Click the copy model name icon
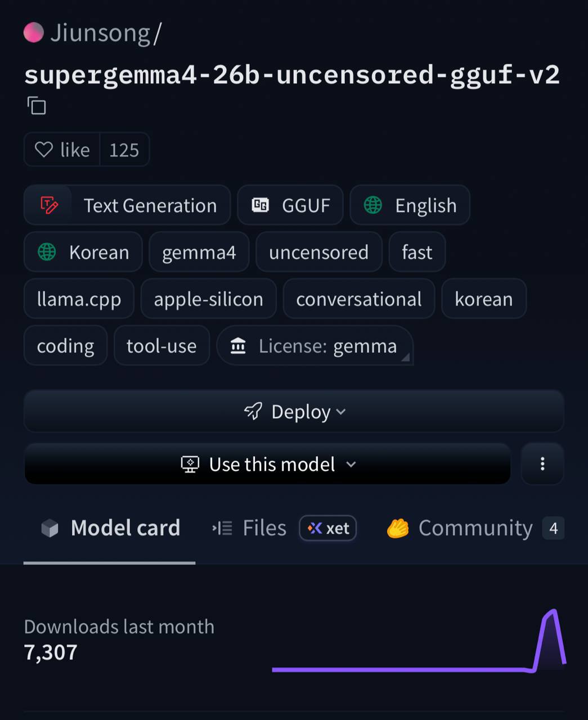The image size is (588, 720). tap(37, 106)
